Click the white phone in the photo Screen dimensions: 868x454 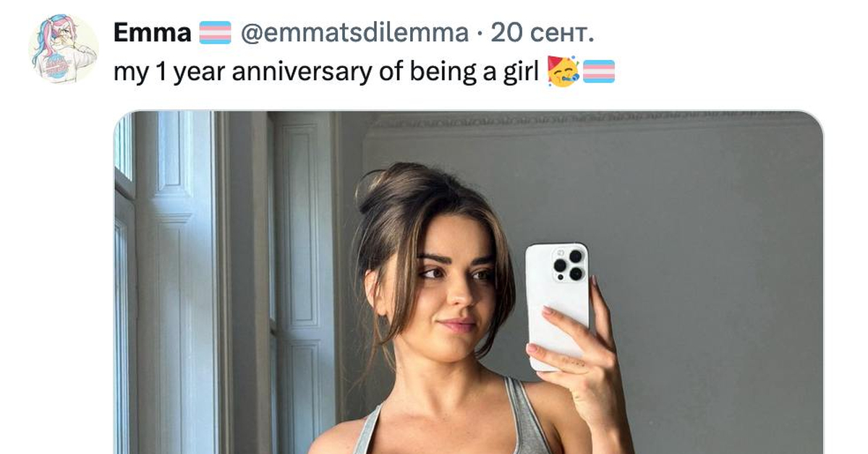click(x=557, y=305)
